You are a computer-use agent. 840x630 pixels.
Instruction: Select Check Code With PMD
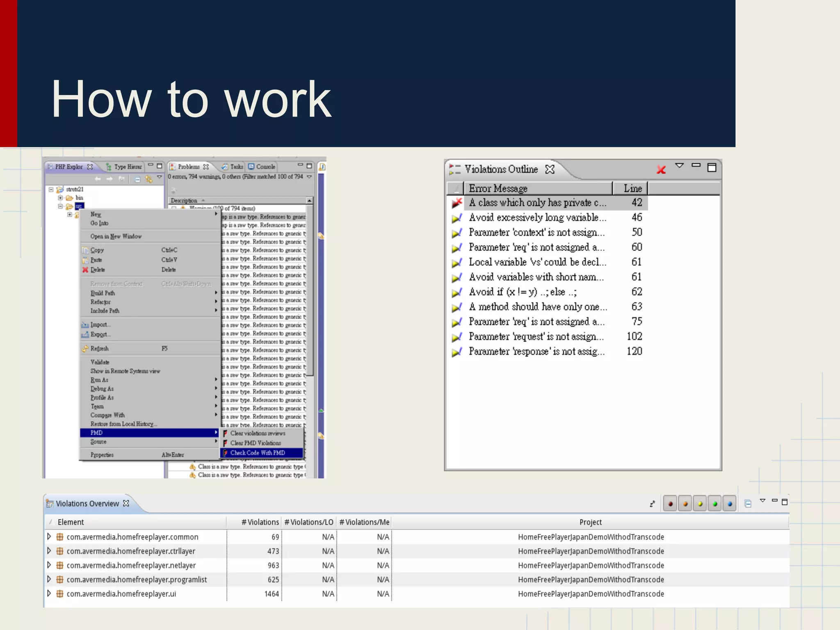pyautogui.click(x=258, y=453)
